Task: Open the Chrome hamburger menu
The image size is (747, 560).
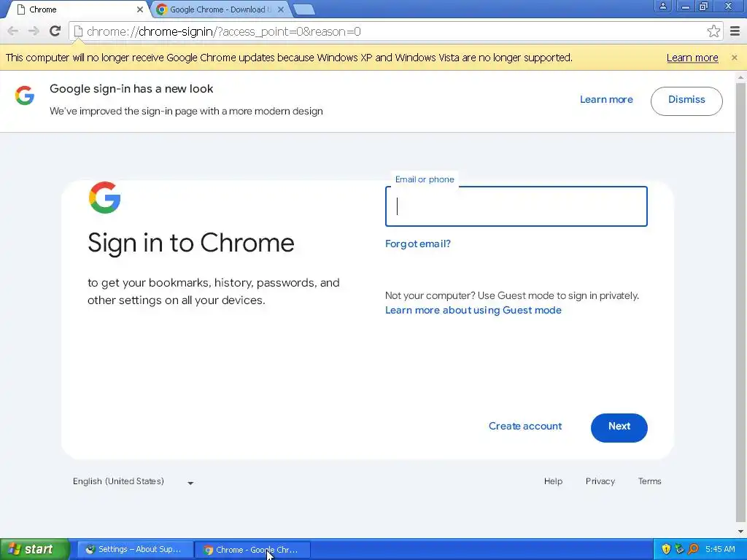Action: [735, 31]
